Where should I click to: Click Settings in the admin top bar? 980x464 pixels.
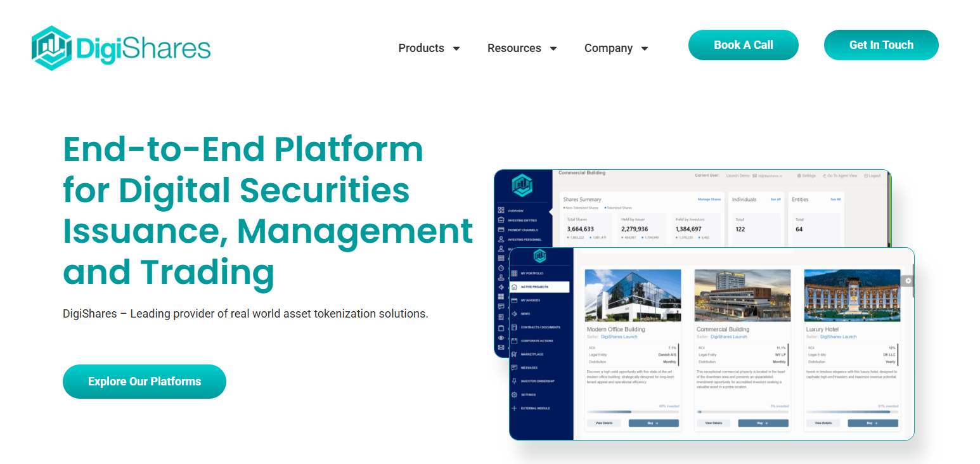click(806, 176)
